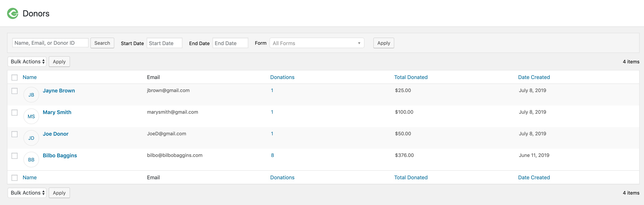This screenshot has width=644, height=205.
Task: Click Apply beside top Bulk Actions
Action: coord(59,61)
